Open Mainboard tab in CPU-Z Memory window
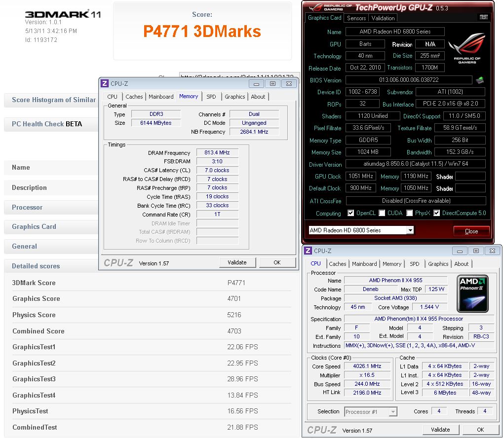The width and height of the screenshot is (504, 439). pyautogui.click(x=161, y=97)
